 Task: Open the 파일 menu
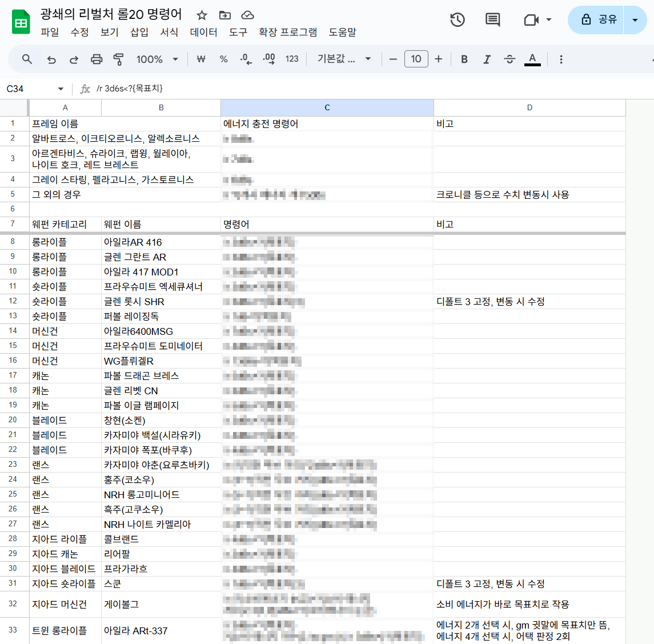[50, 32]
